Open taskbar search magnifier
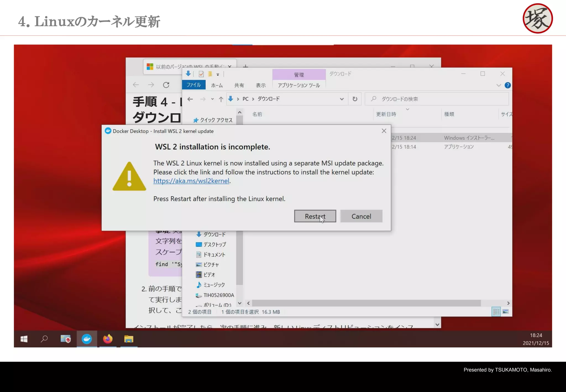The width and height of the screenshot is (566, 392). (x=44, y=339)
